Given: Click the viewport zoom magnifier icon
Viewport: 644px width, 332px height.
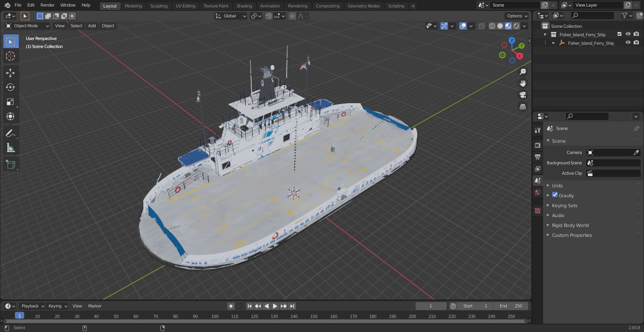Looking at the screenshot, I should pyautogui.click(x=522, y=72).
